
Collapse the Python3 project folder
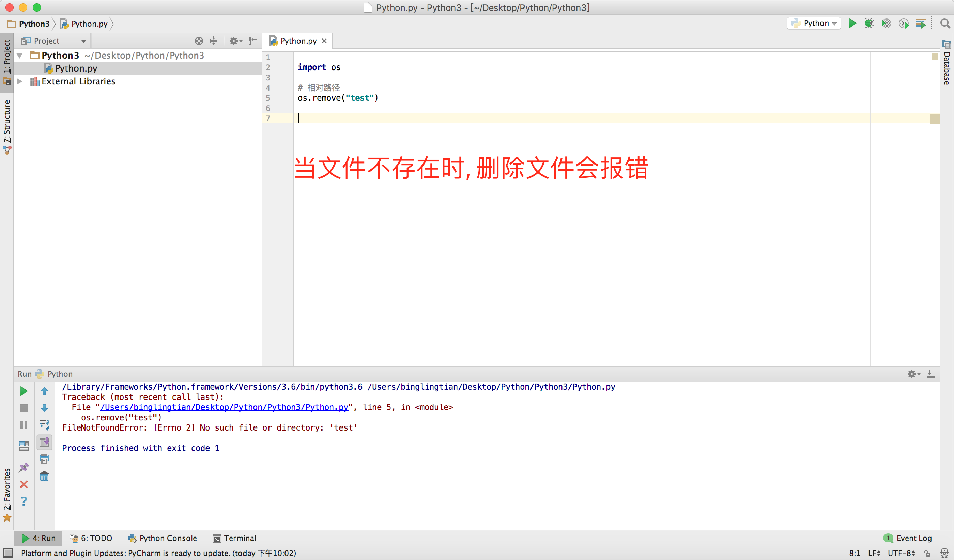pos(20,56)
